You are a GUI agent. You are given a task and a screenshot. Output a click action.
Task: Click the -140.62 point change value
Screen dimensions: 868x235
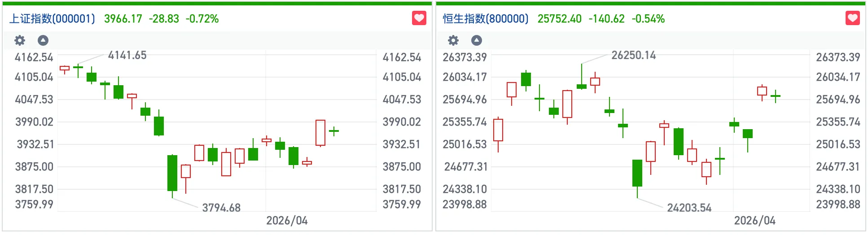click(x=606, y=19)
